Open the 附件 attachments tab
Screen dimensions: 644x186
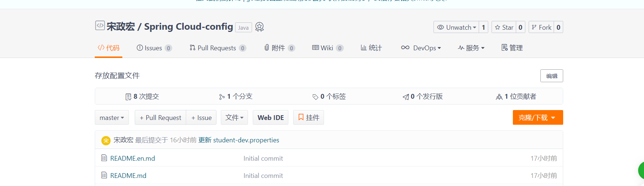pos(280,48)
